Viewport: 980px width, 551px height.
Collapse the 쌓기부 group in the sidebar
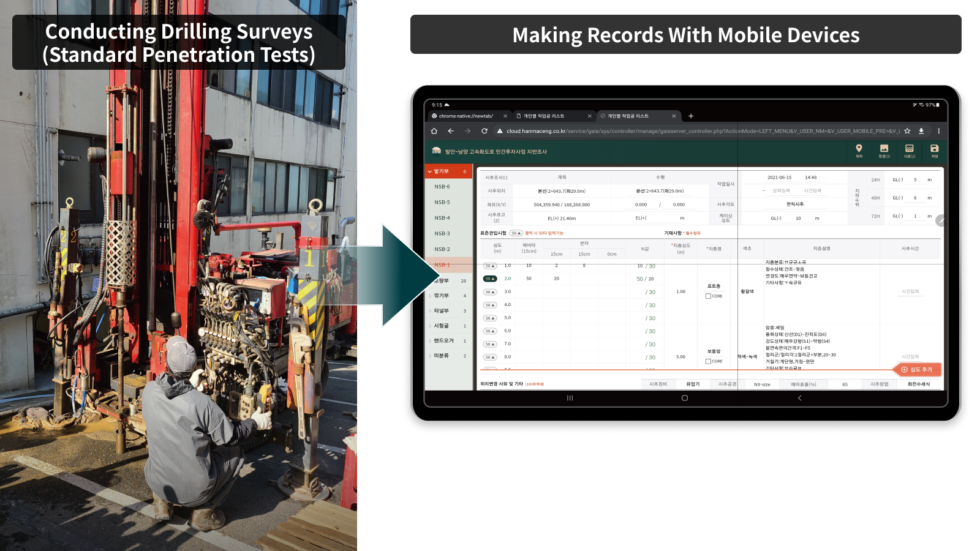430,172
